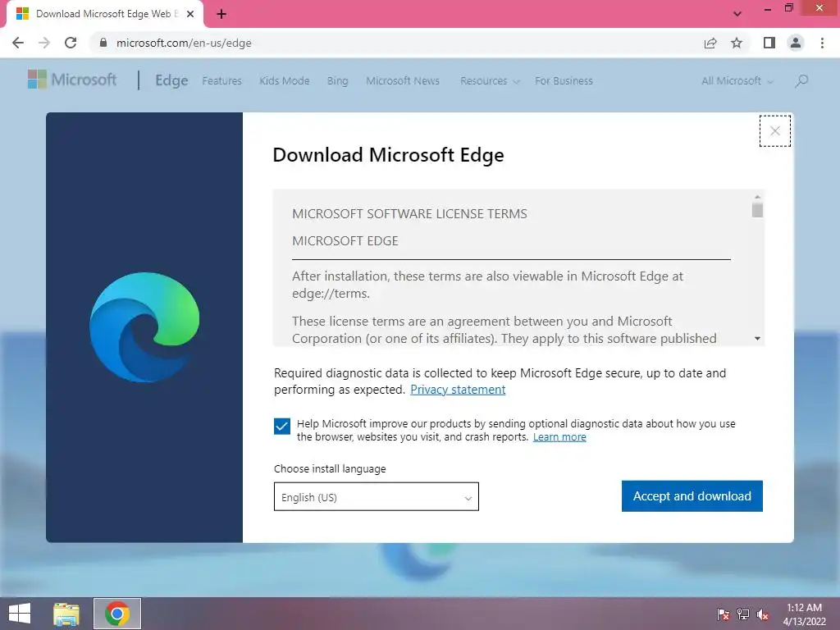Image resolution: width=840 pixels, height=630 pixels.
Task: Reload the current page
Action: click(71, 43)
